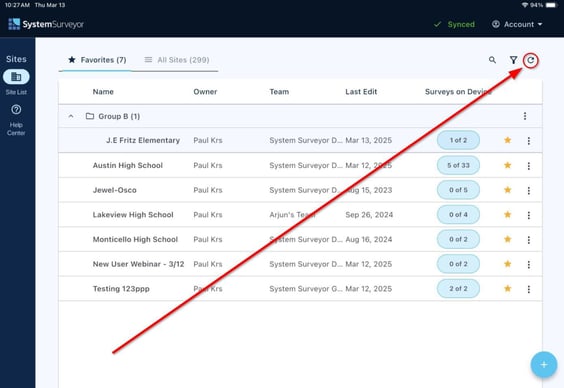
Task: Open the Help Center icon
Action: click(16, 110)
